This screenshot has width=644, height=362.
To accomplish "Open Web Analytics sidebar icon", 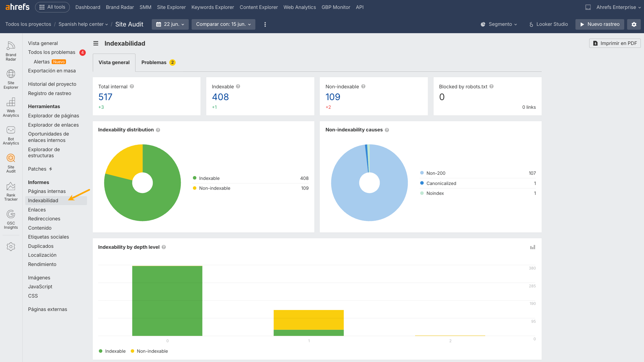I will (x=11, y=107).
